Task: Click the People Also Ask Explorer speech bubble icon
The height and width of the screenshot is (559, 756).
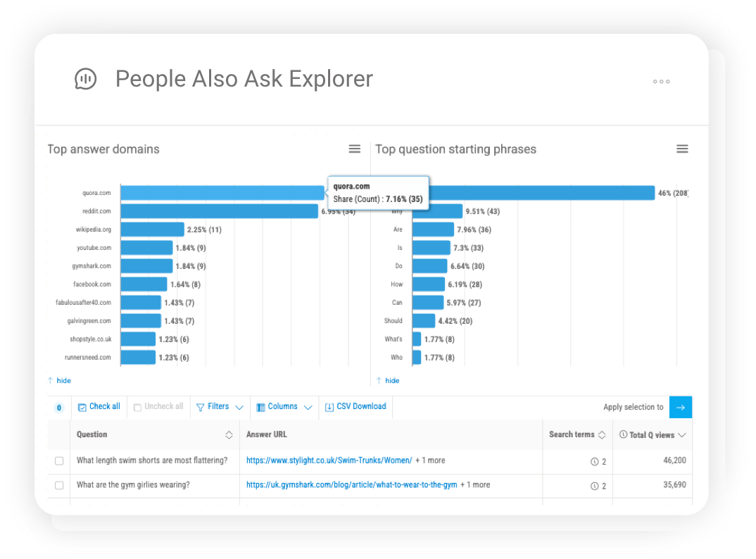Action: (x=86, y=79)
